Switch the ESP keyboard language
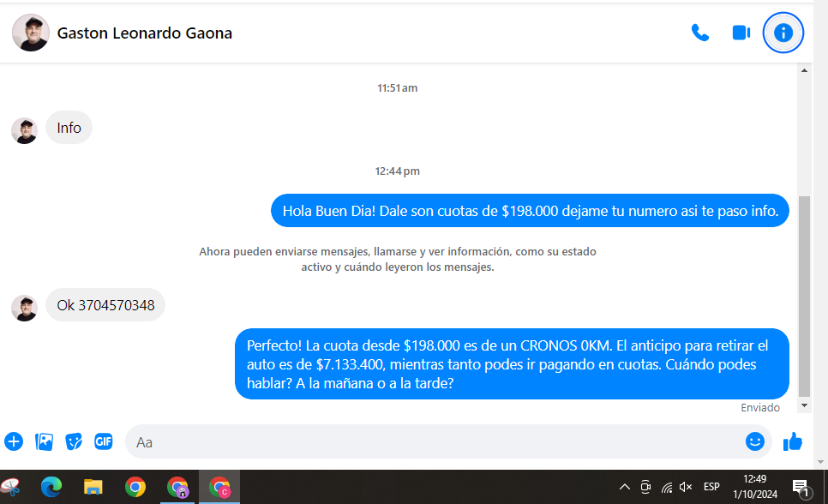Viewport: 828px width, 504px height. click(711, 487)
